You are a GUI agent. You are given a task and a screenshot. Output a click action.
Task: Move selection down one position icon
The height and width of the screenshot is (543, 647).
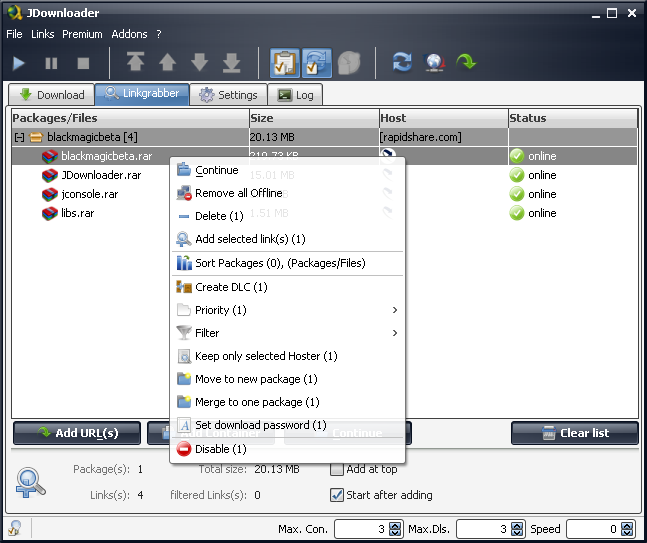[x=200, y=63]
